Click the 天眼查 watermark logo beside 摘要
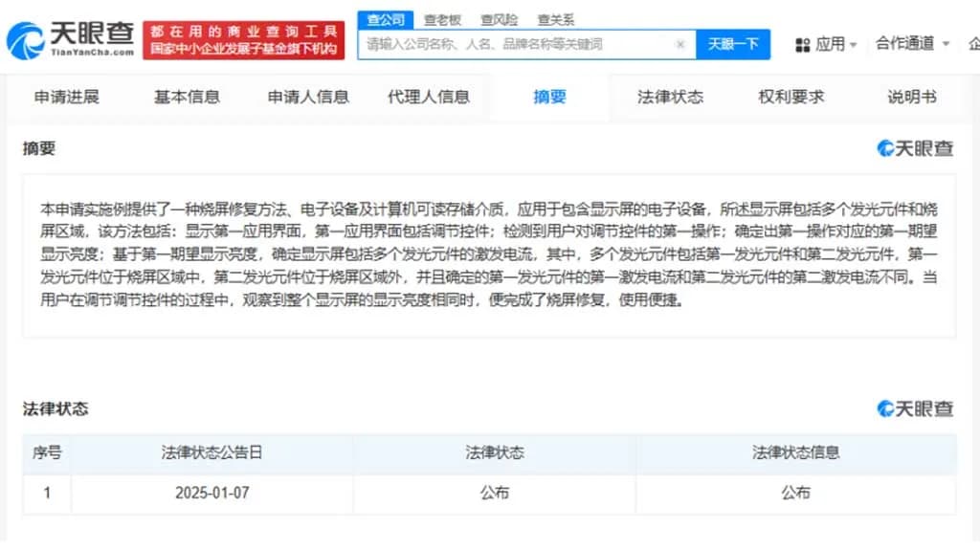The height and width of the screenshot is (551, 980). 915,148
